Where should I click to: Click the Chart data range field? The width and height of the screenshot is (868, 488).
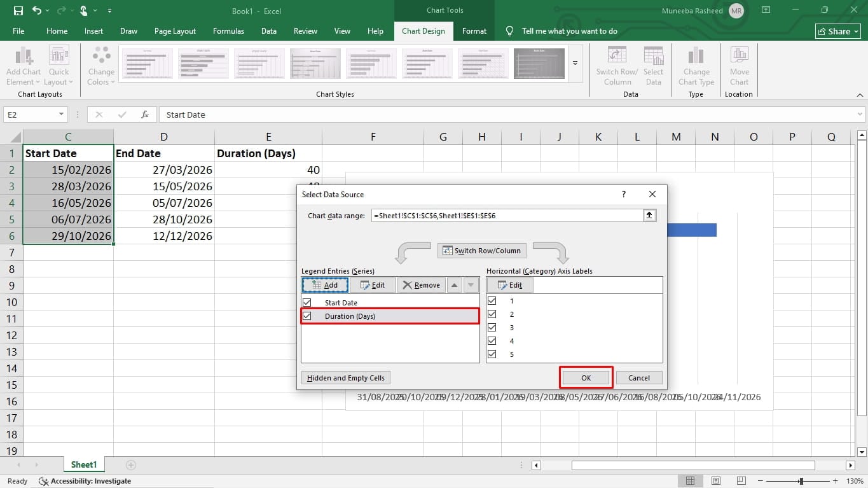[507, 216]
